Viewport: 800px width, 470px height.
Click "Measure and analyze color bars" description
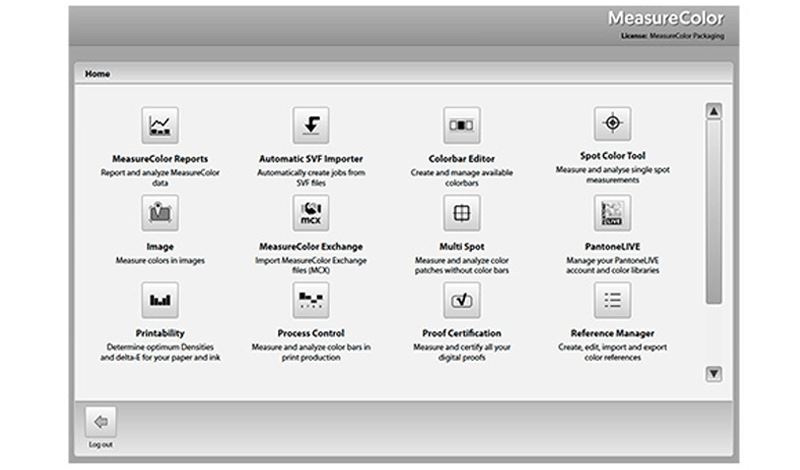311,352
